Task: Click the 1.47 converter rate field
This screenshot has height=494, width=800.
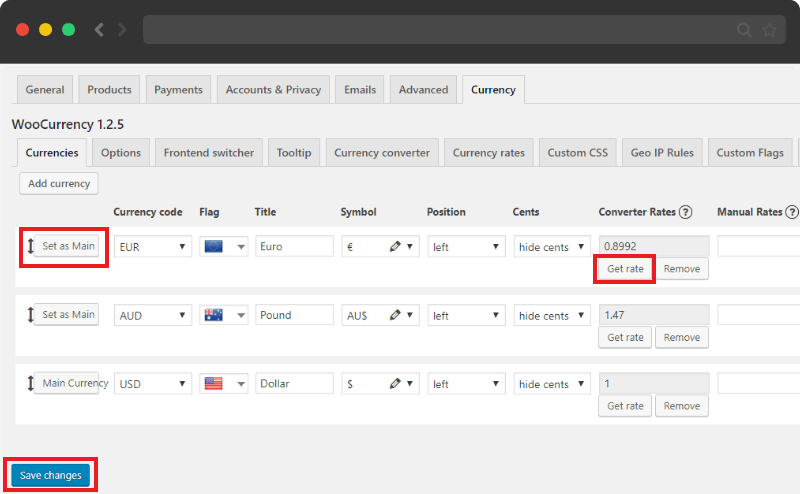Action: [654, 315]
